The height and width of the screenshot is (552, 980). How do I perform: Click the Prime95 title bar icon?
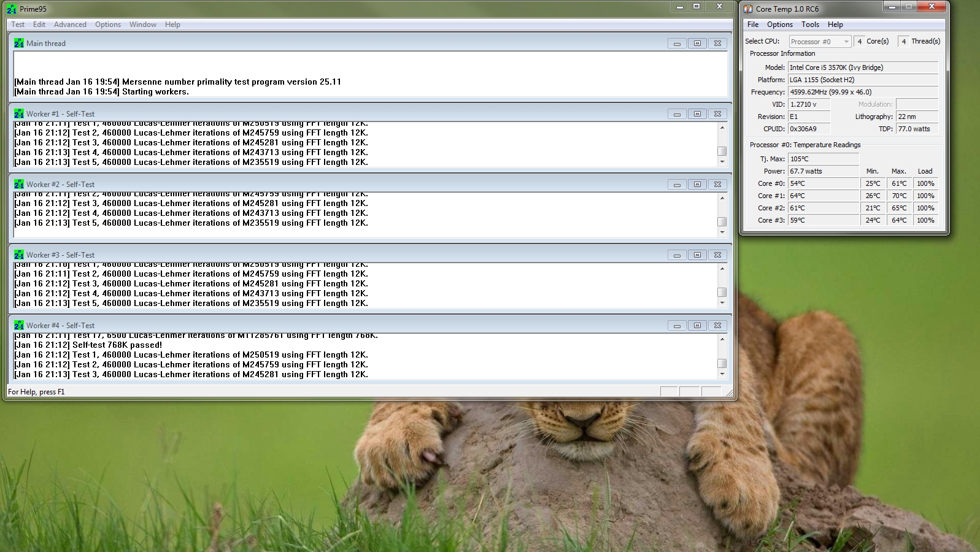coord(12,9)
